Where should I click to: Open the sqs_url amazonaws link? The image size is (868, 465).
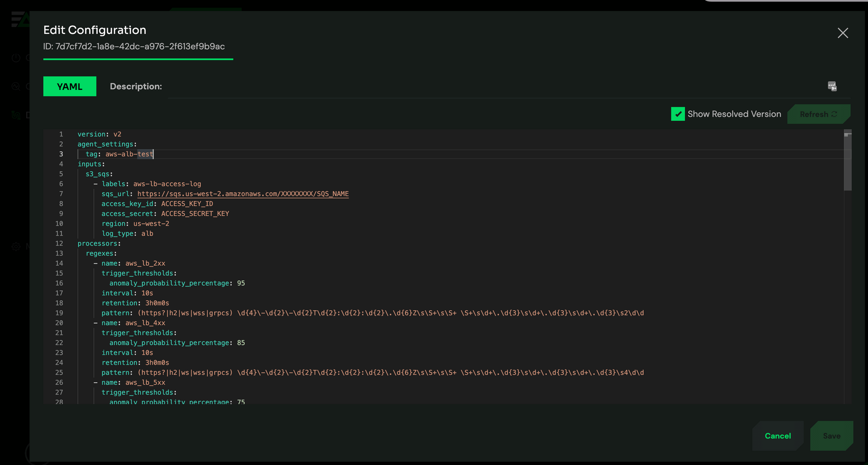click(x=243, y=194)
